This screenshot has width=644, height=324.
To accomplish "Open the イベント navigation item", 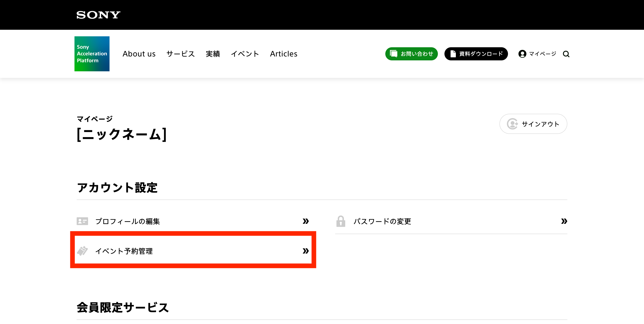I will click(x=245, y=54).
